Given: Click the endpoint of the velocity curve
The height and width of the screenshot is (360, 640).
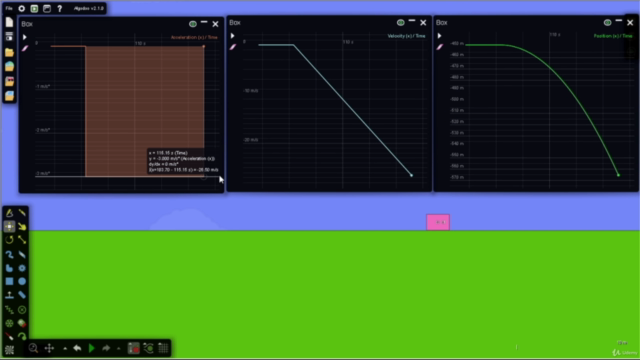Looking at the screenshot, I should point(411,176).
